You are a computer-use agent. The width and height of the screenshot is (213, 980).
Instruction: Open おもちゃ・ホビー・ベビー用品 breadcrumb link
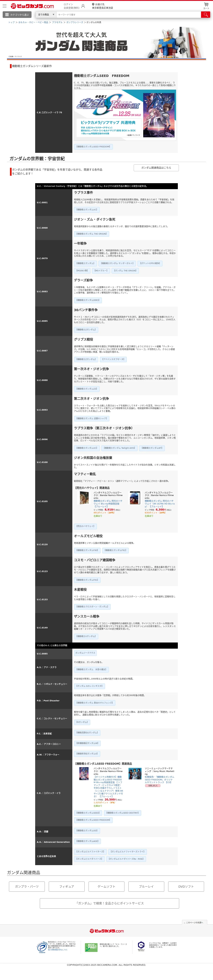[x=33, y=22]
